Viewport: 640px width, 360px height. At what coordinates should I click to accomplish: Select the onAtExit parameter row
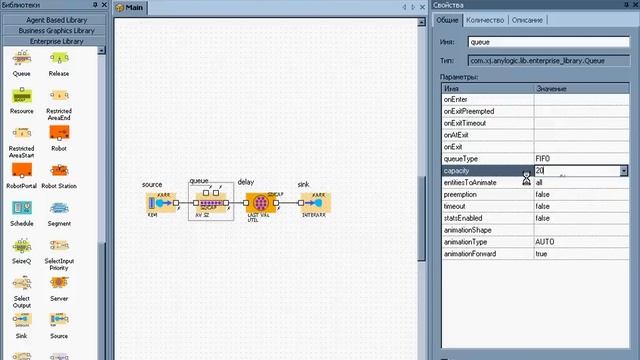tap(535, 135)
